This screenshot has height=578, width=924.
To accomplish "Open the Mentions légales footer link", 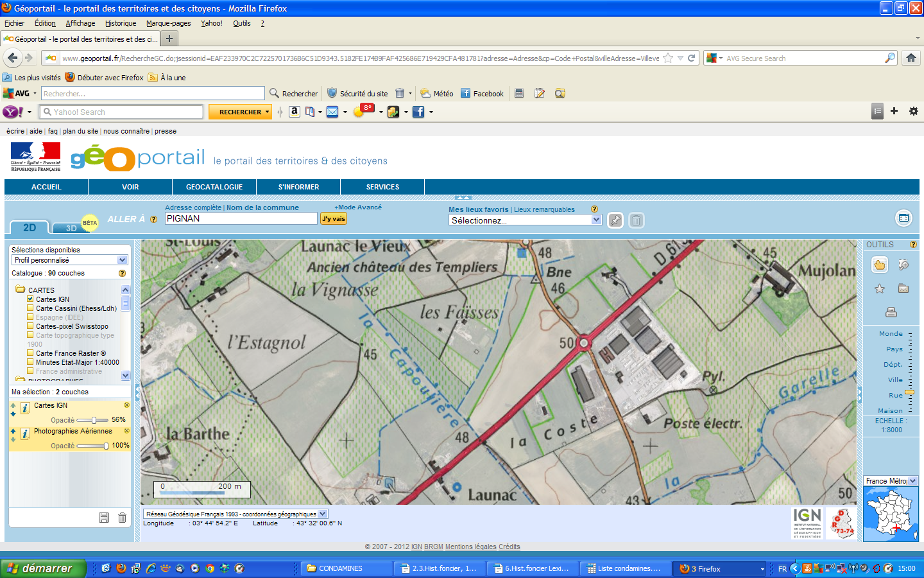I will (x=471, y=547).
